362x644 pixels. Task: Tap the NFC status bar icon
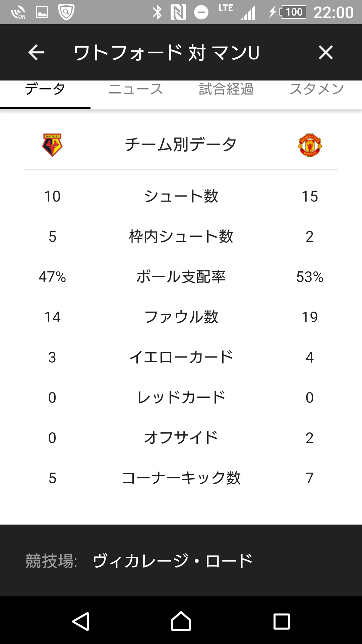point(178,12)
